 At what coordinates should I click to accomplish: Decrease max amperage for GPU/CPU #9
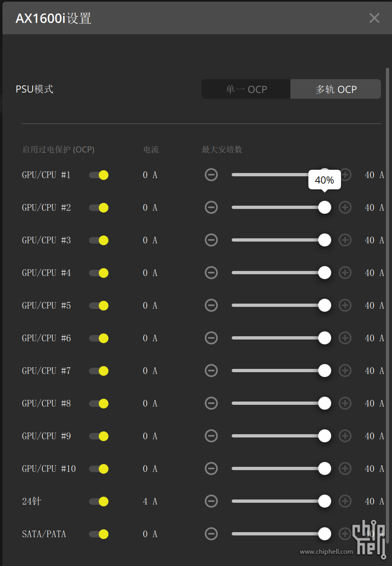(x=211, y=436)
